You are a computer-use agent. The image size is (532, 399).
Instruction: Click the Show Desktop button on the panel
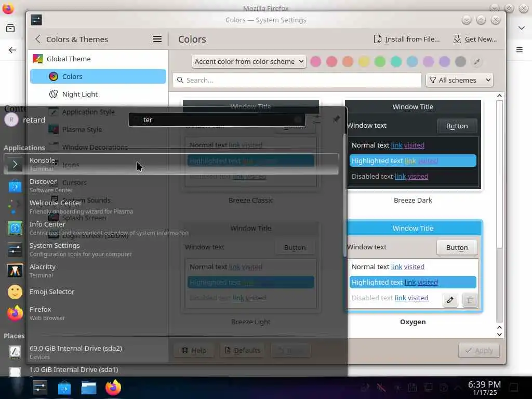click(x=514, y=388)
